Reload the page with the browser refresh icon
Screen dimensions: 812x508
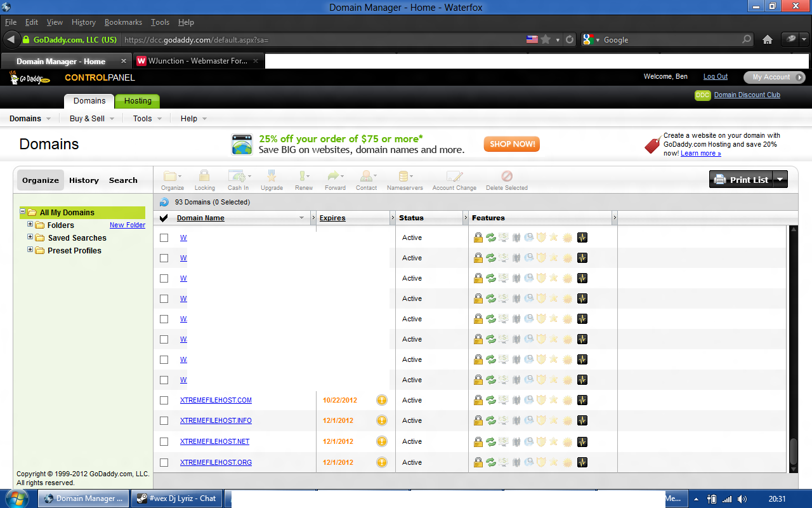[x=570, y=39]
